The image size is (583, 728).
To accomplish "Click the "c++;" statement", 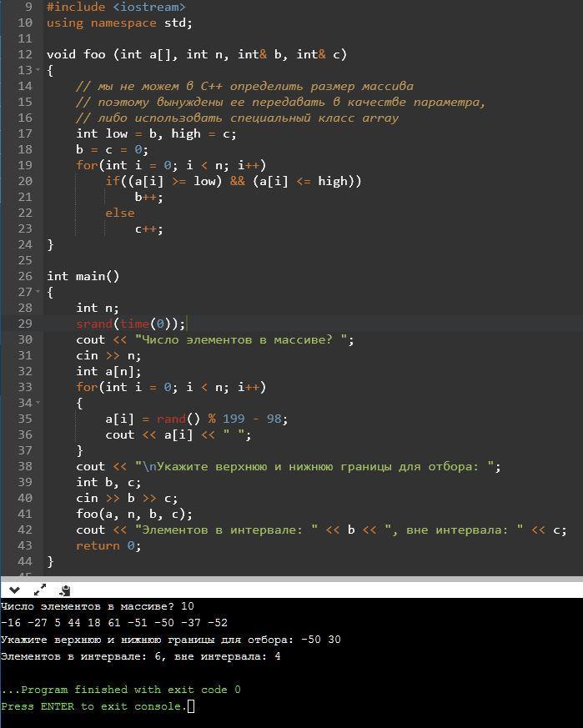I will [x=148, y=228].
